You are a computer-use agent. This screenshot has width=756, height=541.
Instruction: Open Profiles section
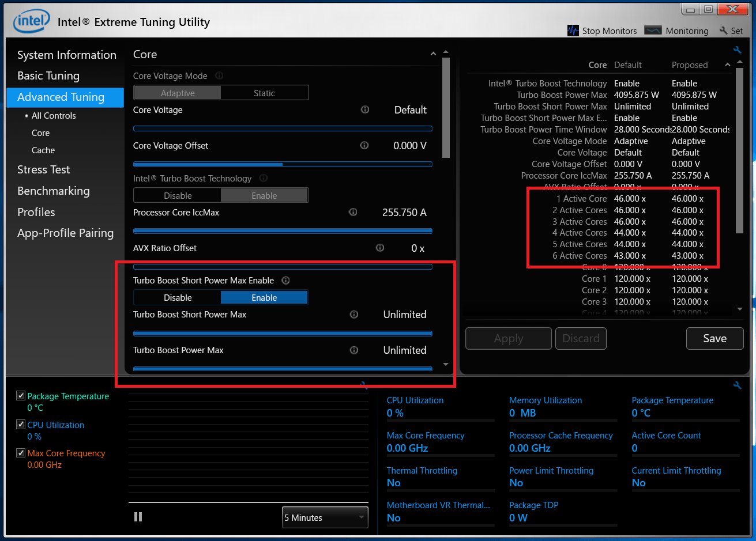(x=36, y=212)
